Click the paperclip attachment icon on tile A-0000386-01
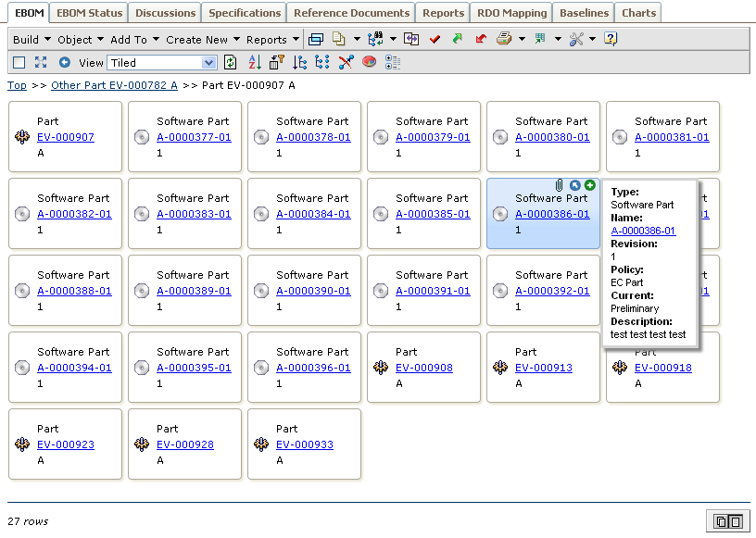The image size is (756, 538). (x=560, y=185)
